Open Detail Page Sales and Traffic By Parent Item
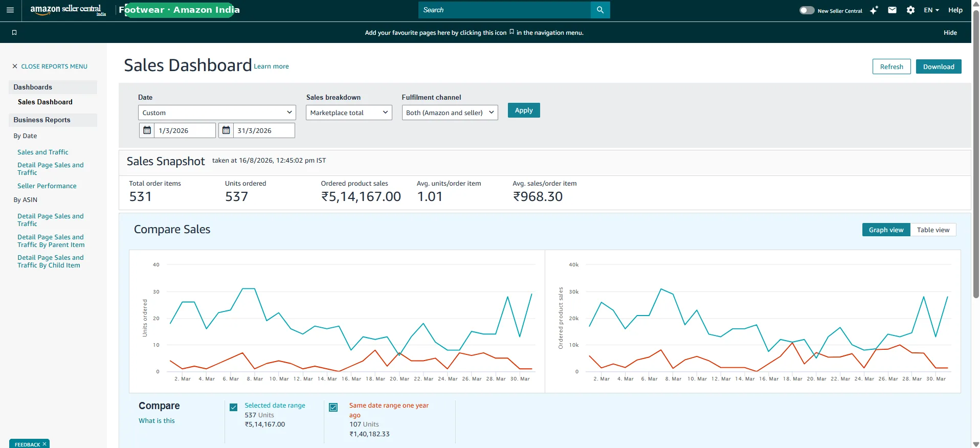Screen dimensions: 980x448 point(51,241)
